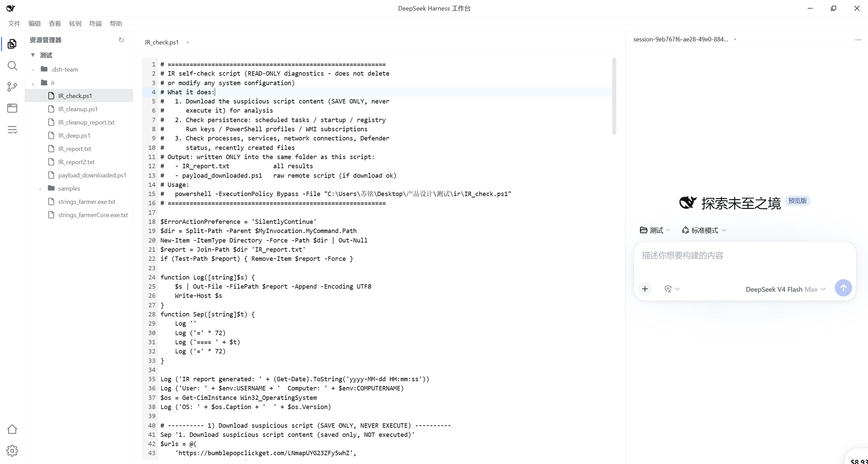The height and width of the screenshot is (464, 868).
Task: Open the 转到 menu
Action: coord(75,23)
